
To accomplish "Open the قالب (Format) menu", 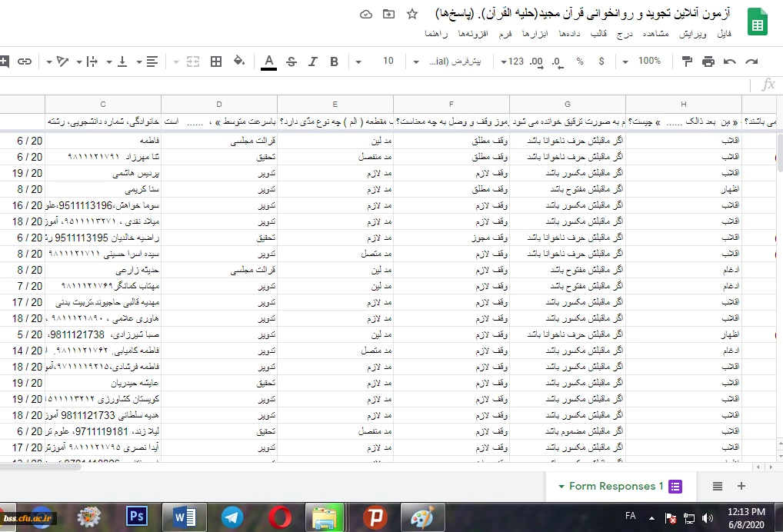I will click(598, 34).
